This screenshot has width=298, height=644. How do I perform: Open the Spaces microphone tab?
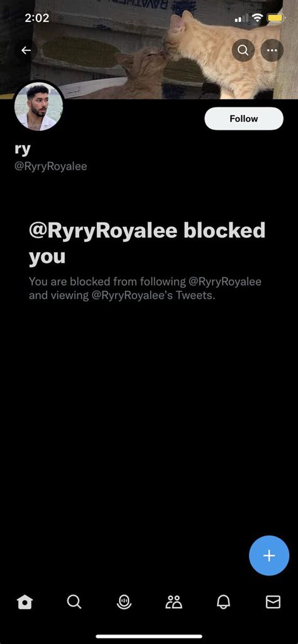point(124,602)
